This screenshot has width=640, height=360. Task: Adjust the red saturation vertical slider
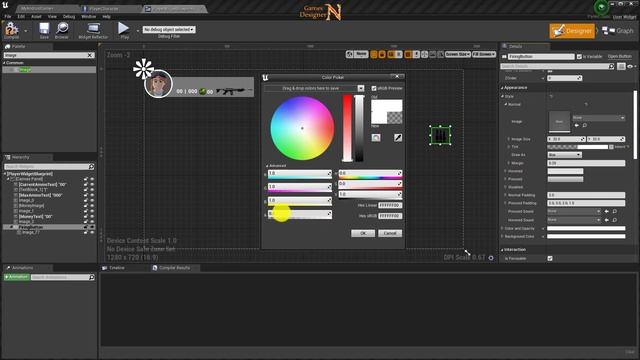coord(347,128)
